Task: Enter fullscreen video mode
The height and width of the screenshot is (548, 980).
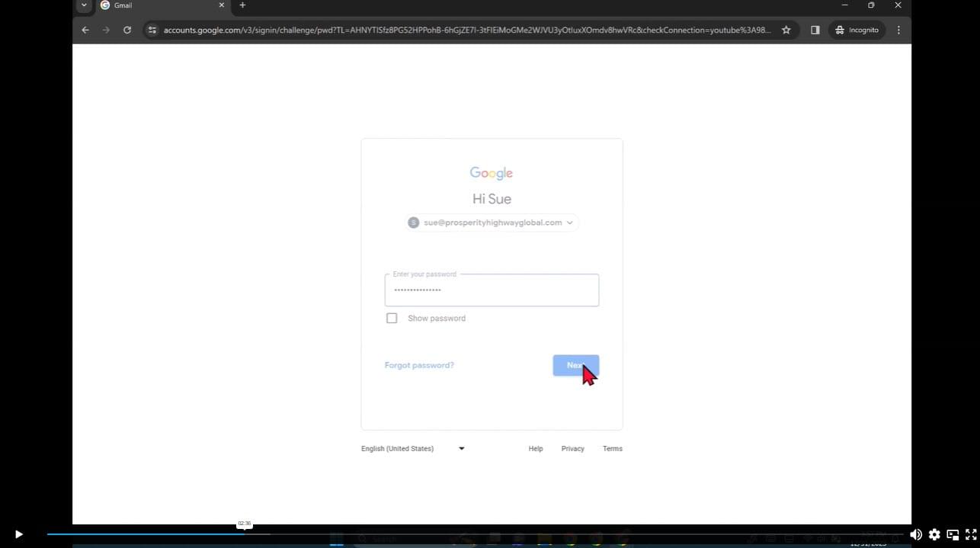Action: pyautogui.click(x=971, y=534)
